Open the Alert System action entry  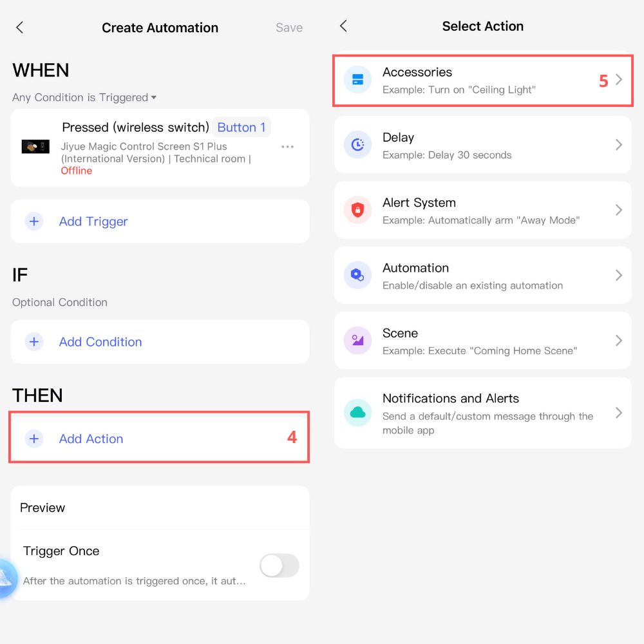pyautogui.click(x=482, y=210)
